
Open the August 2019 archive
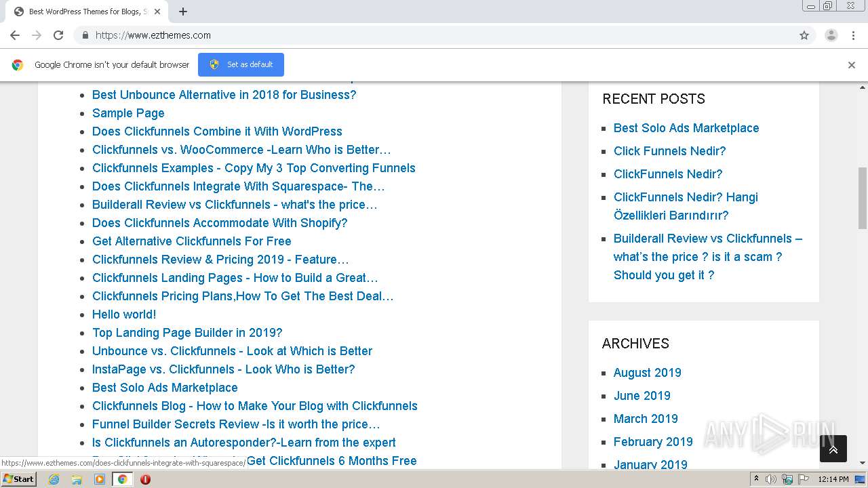tap(647, 373)
